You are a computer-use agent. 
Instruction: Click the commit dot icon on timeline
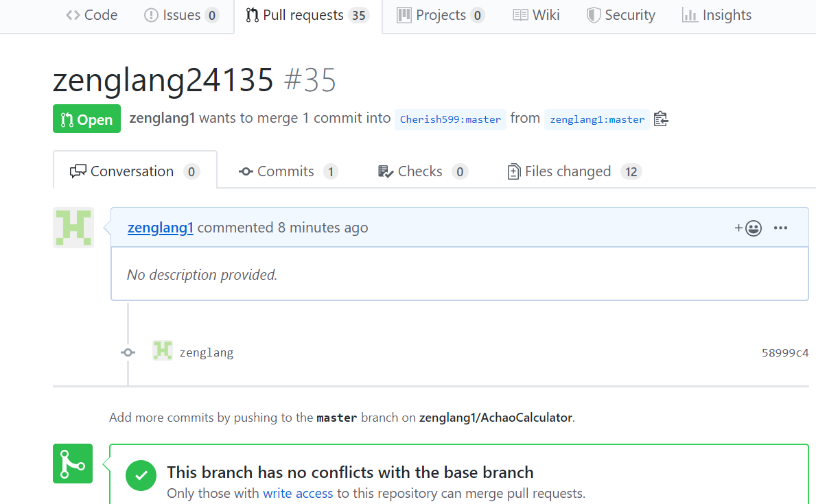pyautogui.click(x=128, y=352)
